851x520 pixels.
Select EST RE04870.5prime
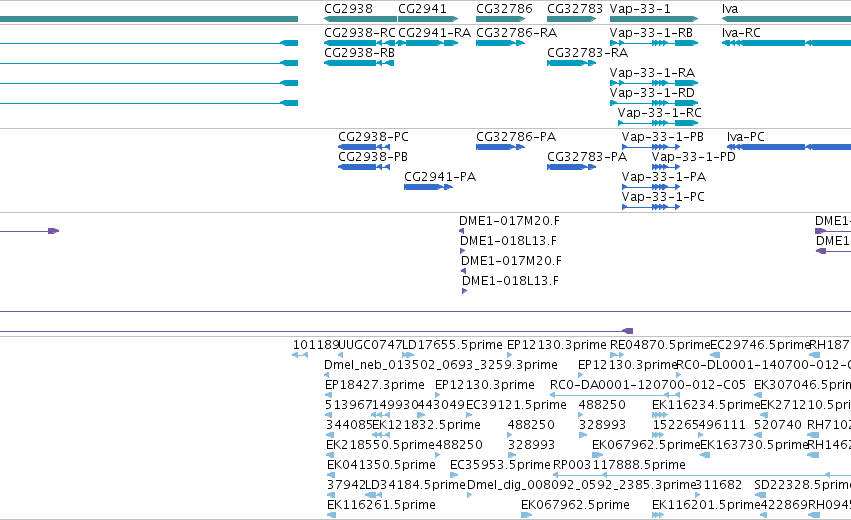coord(660,345)
